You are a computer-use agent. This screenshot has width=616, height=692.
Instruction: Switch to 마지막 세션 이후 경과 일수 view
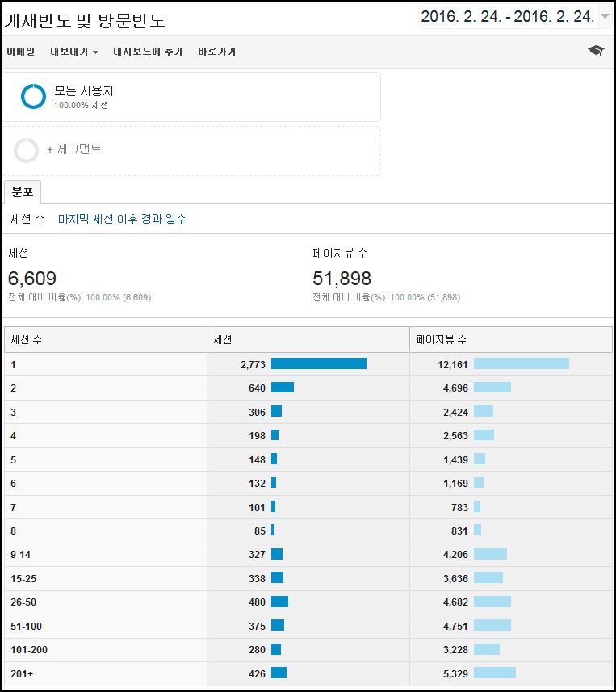pos(122,219)
